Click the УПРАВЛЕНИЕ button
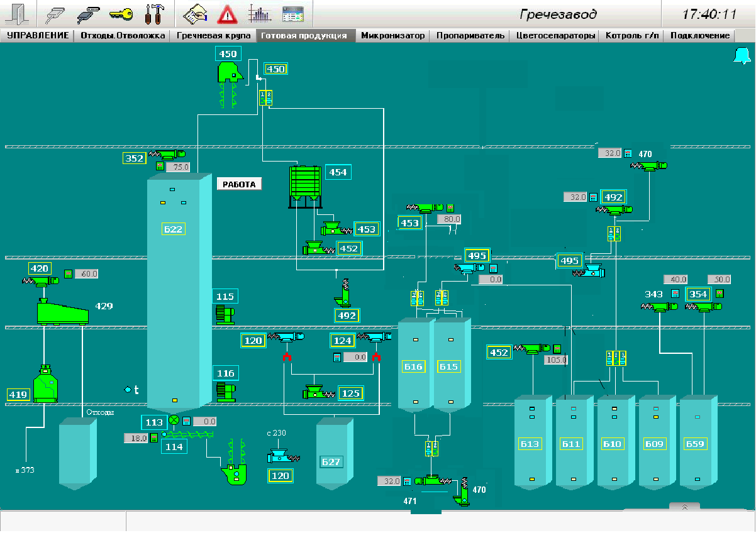 38,36
